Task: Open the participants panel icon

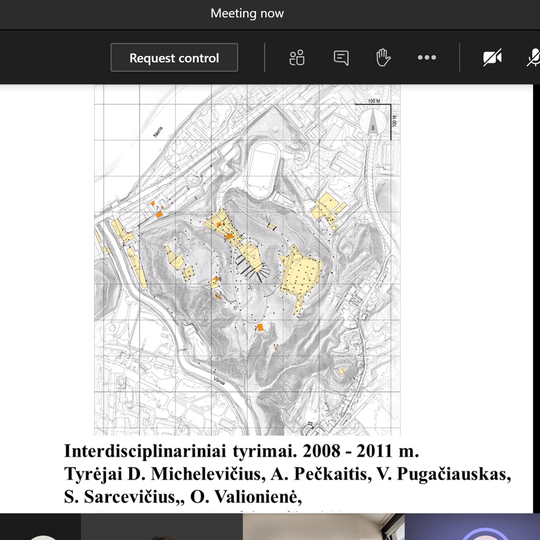Action: click(x=297, y=58)
